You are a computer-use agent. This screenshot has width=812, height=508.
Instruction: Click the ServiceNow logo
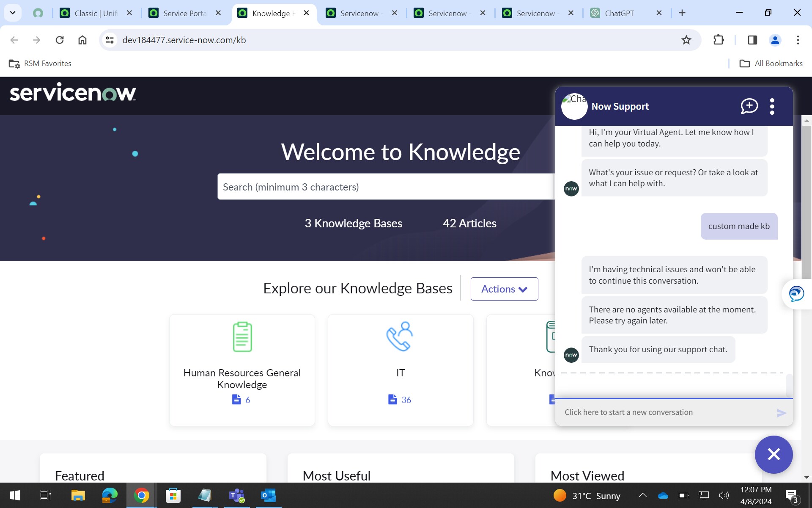[x=73, y=92]
